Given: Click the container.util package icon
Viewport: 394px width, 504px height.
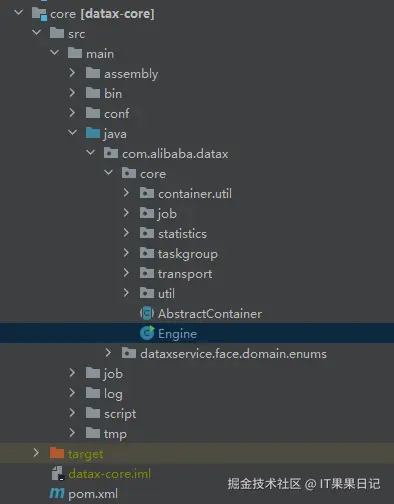Looking at the screenshot, I should tap(147, 193).
